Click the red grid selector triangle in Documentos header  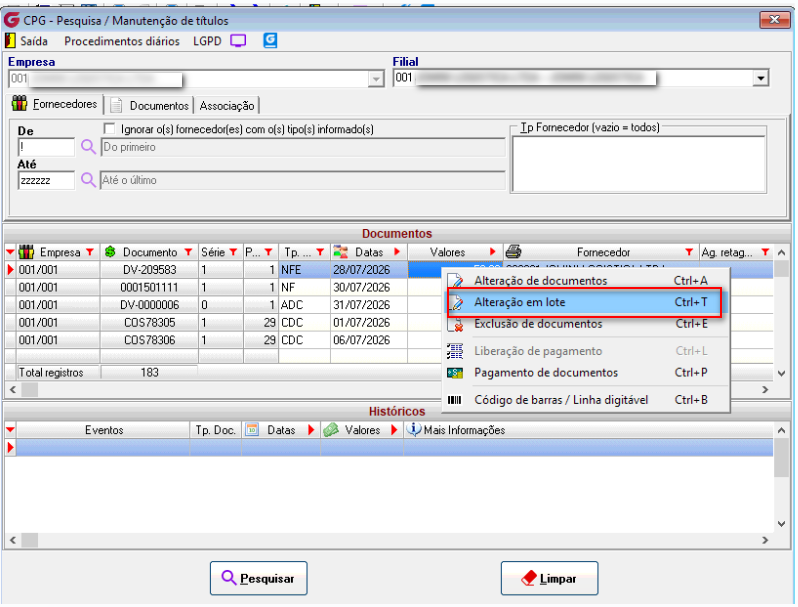pos(10,252)
